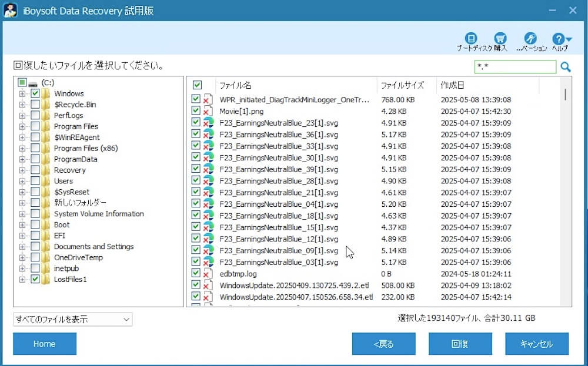
Task: Uncheck the Movie[1].png file checkbox
Action: [x=195, y=110]
